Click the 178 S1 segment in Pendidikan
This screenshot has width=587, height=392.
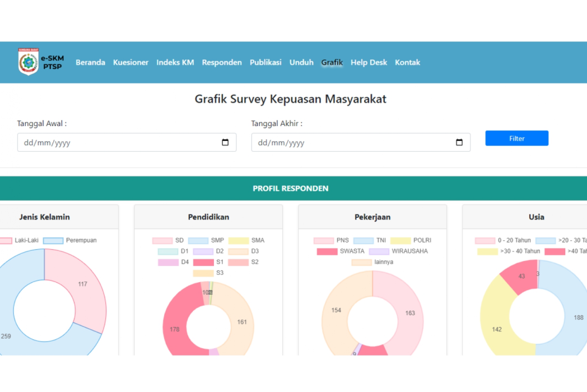[174, 329]
